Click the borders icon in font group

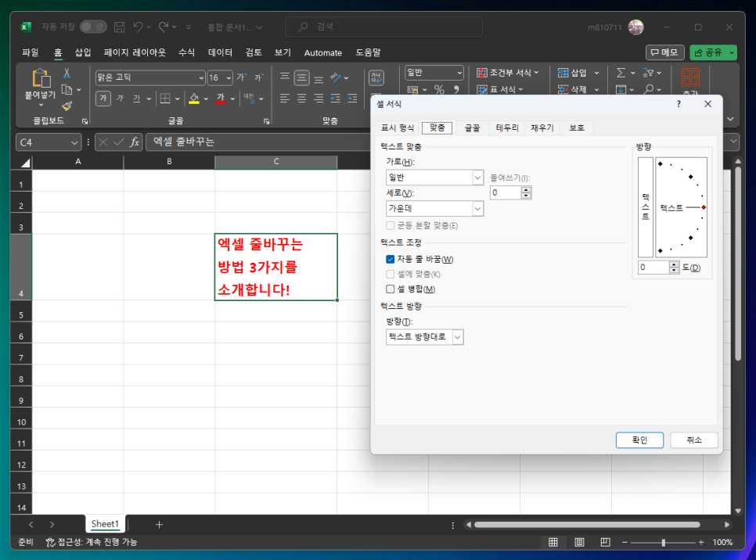coord(165,99)
